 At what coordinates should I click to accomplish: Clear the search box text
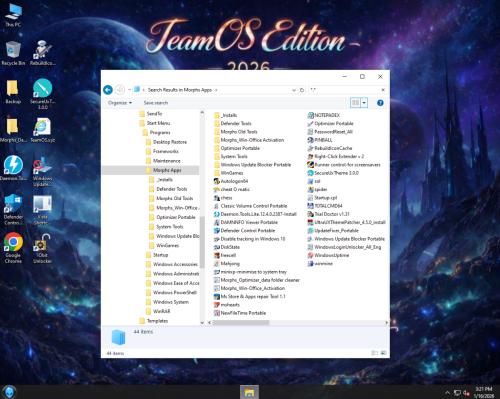[x=383, y=90]
